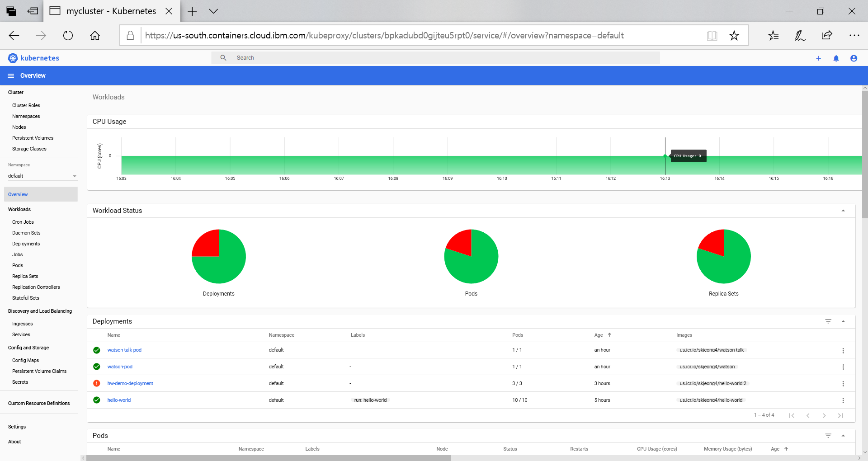Image resolution: width=868 pixels, height=461 pixels.
Task: Open actions menu for hello-world row
Action: tap(843, 400)
